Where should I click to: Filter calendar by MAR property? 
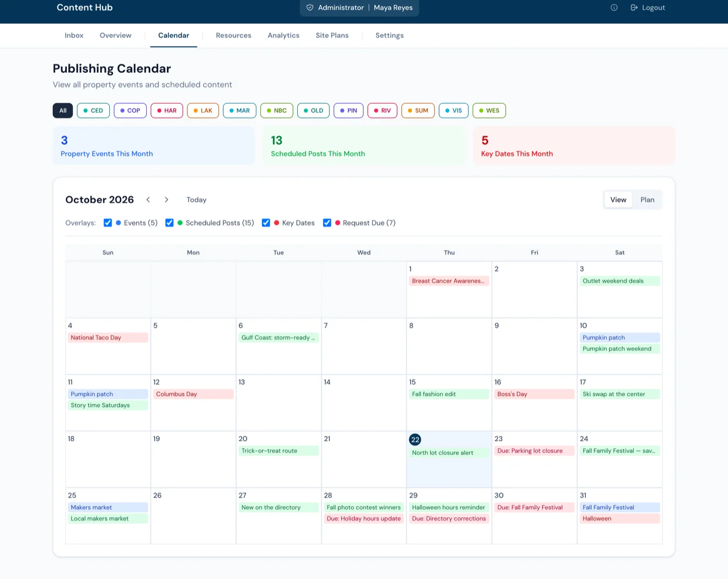(239, 110)
